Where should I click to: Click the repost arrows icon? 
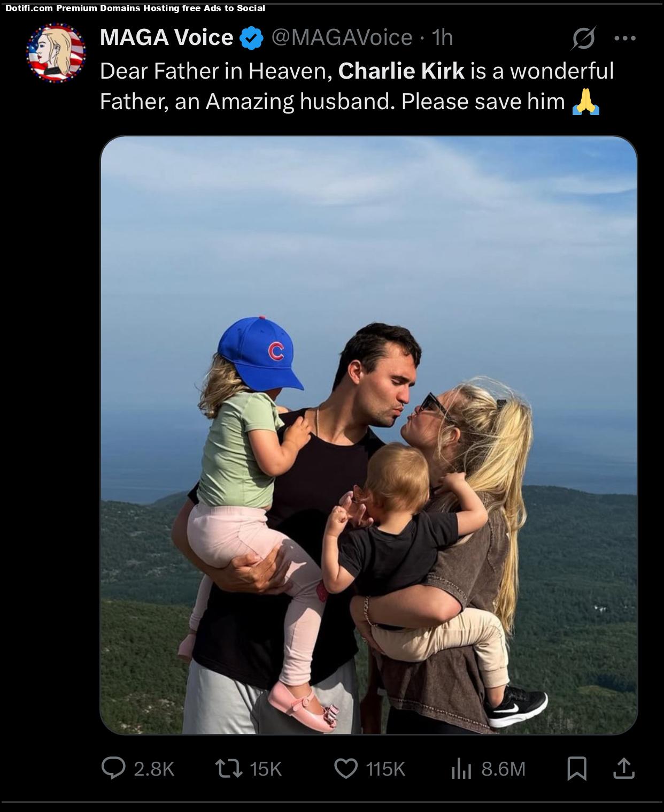coord(228,769)
